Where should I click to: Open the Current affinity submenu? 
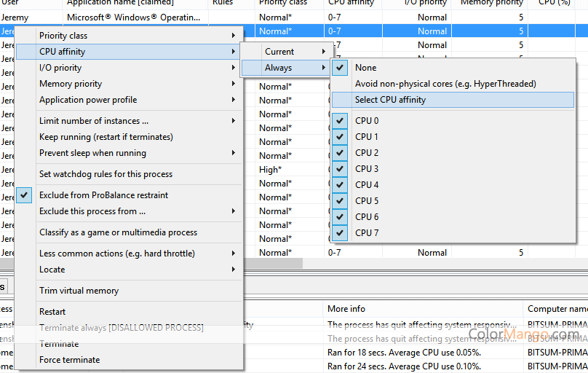(x=286, y=52)
